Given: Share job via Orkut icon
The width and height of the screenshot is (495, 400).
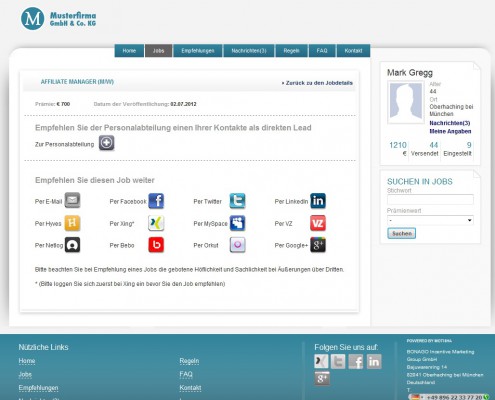Looking at the screenshot, I should tap(237, 245).
